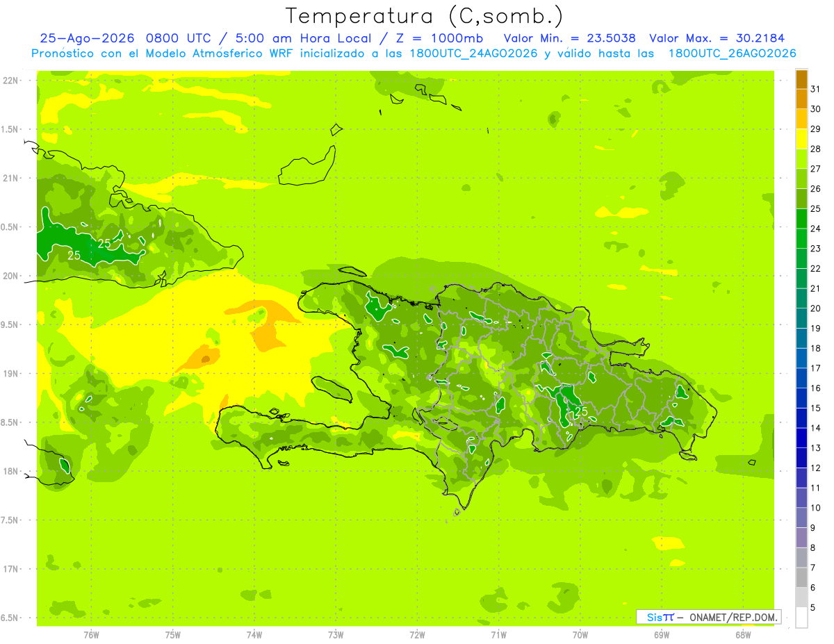Viewport: 834px width, 644px height.
Task: Click the colorbar value label 10
Action: click(x=816, y=508)
